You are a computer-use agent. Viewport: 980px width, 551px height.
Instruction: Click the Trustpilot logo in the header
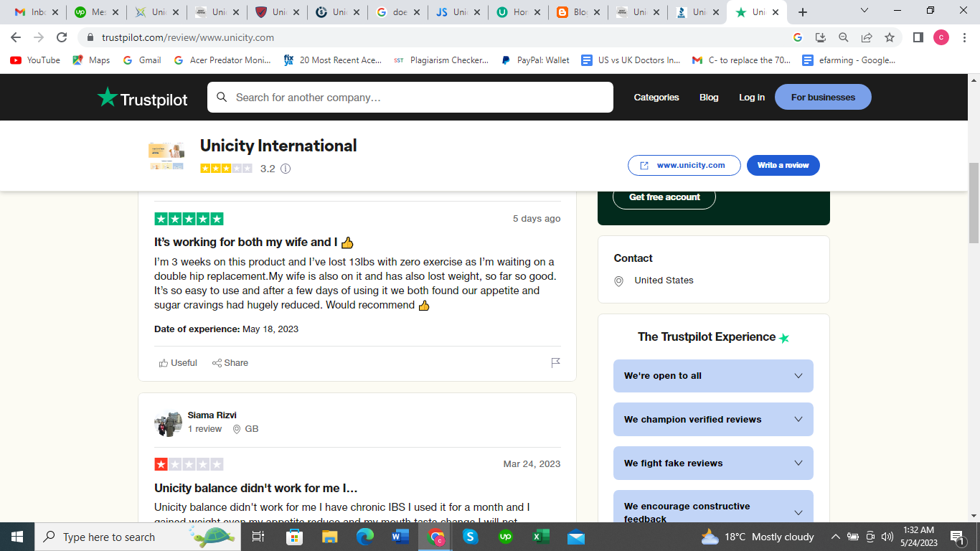[x=142, y=98]
